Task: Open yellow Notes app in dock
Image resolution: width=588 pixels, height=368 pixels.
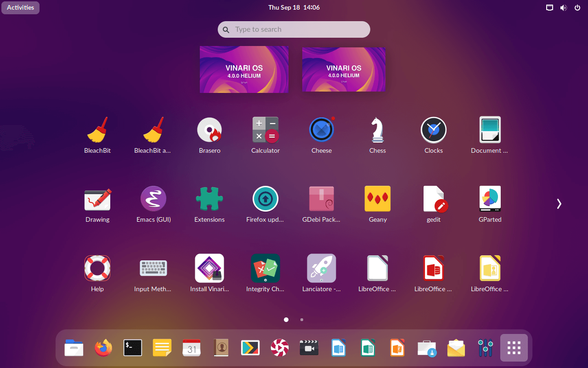Action: pos(162,348)
